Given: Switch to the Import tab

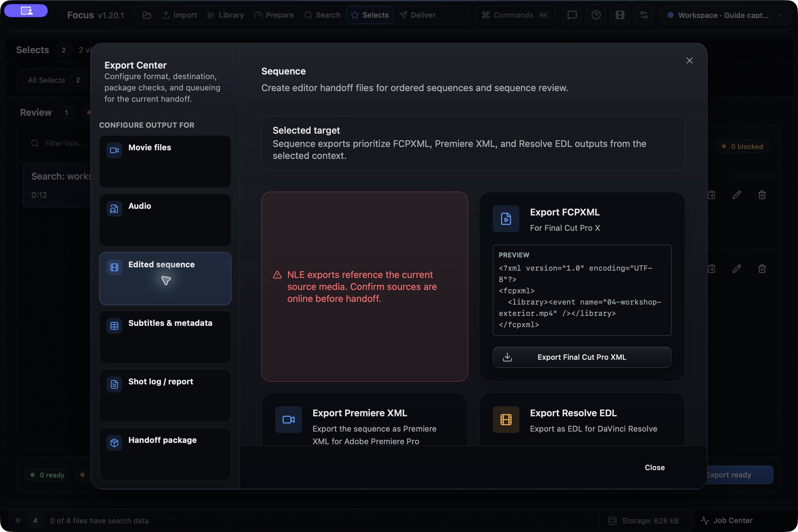Looking at the screenshot, I should click(180, 15).
